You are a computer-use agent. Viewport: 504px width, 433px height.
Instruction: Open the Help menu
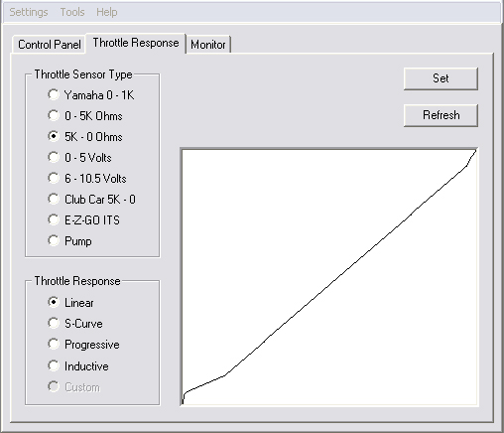[107, 12]
